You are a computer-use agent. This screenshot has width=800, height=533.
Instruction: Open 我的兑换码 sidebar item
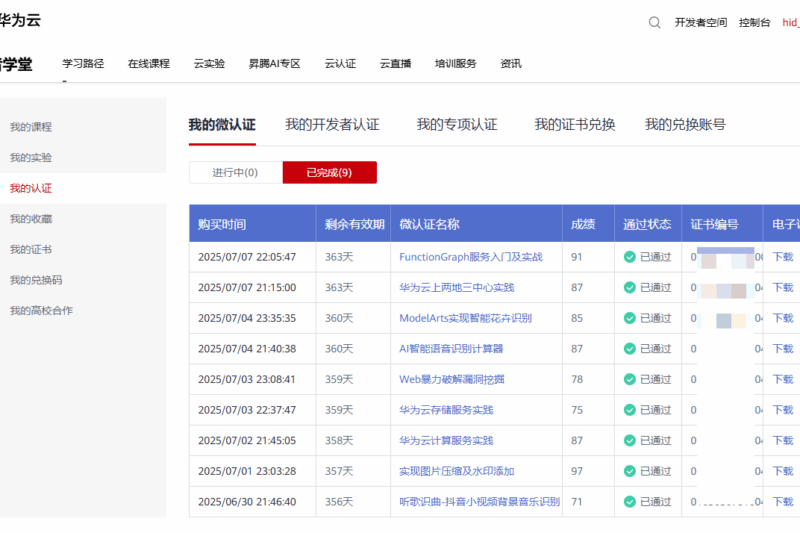[x=36, y=280]
